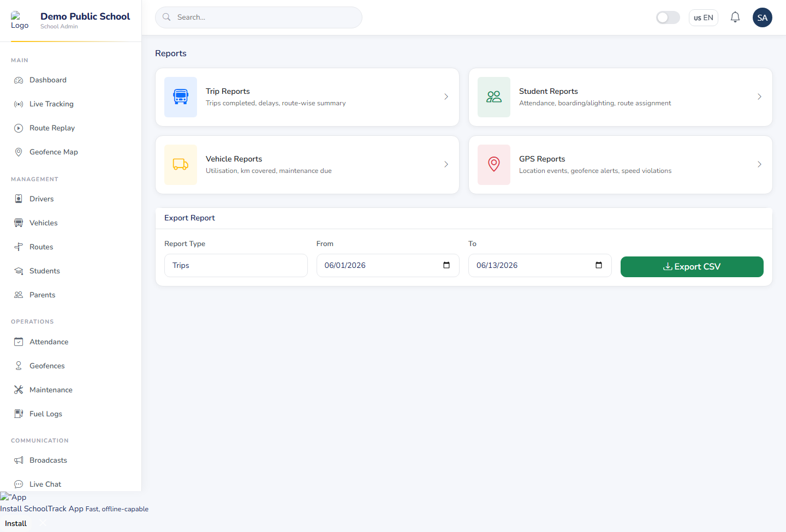Click the Route Replay play icon
Image resolution: width=786 pixels, height=532 pixels.
tap(19, 128)
